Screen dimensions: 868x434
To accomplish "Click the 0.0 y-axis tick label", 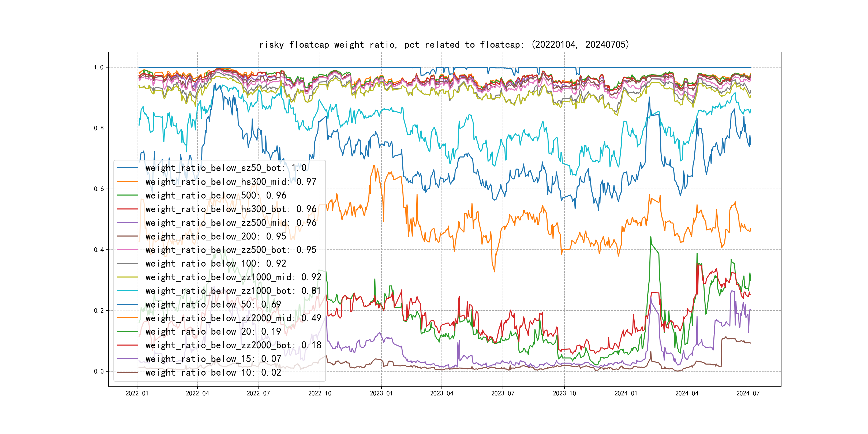I will [99, 371].
